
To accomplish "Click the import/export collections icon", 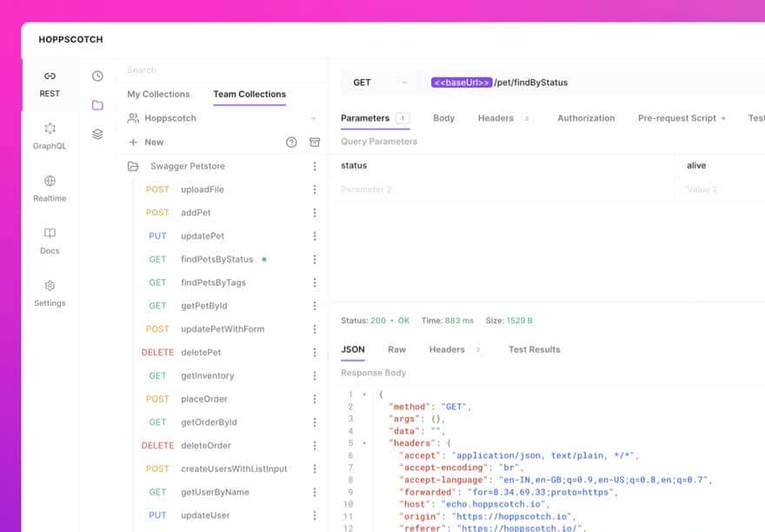I will pos(315,142).
